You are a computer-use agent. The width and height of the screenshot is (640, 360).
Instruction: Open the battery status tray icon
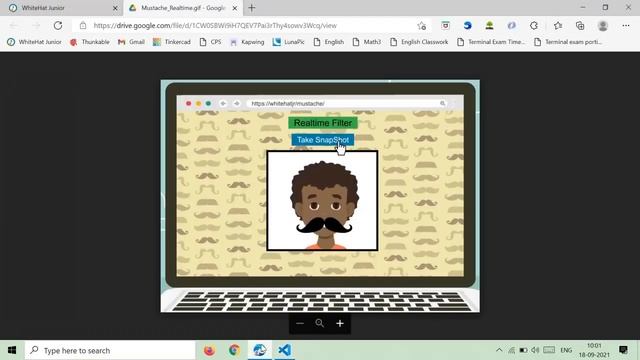click(x=523, y=350)
